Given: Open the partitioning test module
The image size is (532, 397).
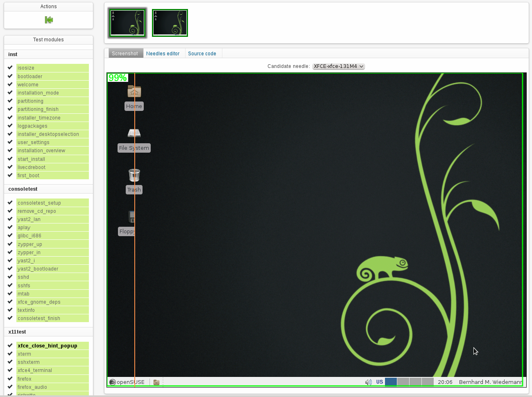Looking at the screenshot, I should pyautogui.click(x=52, y=101).
